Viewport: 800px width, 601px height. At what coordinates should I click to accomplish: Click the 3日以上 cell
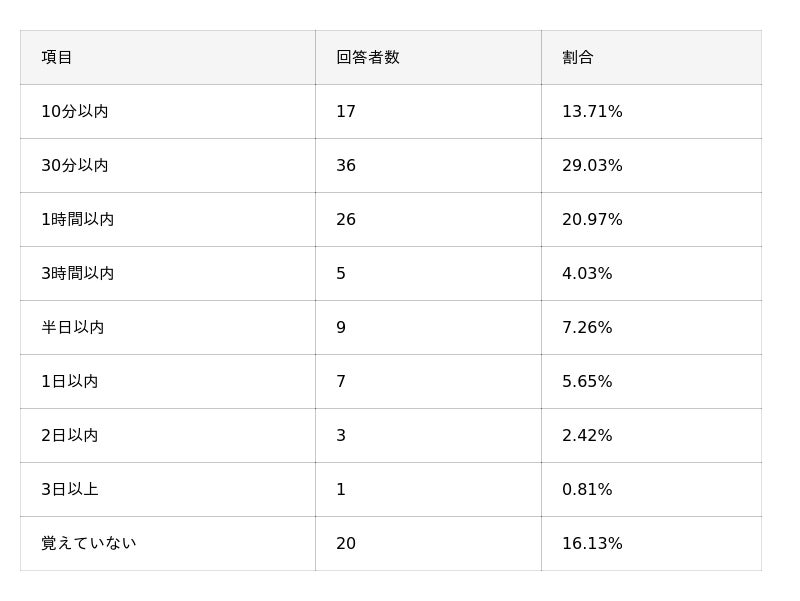70,490
